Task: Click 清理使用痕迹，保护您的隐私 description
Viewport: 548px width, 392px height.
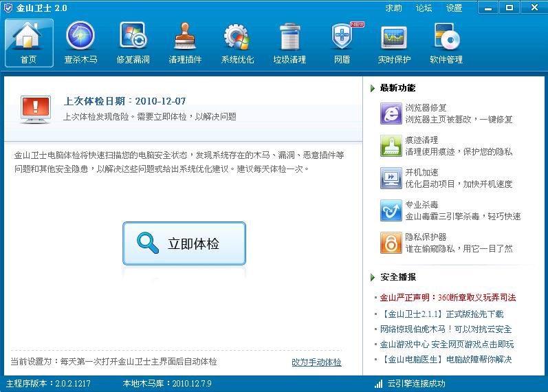Action: 459,152
